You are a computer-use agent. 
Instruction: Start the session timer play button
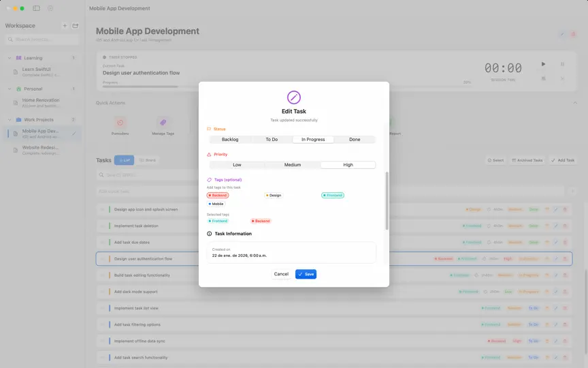(543, 64)
